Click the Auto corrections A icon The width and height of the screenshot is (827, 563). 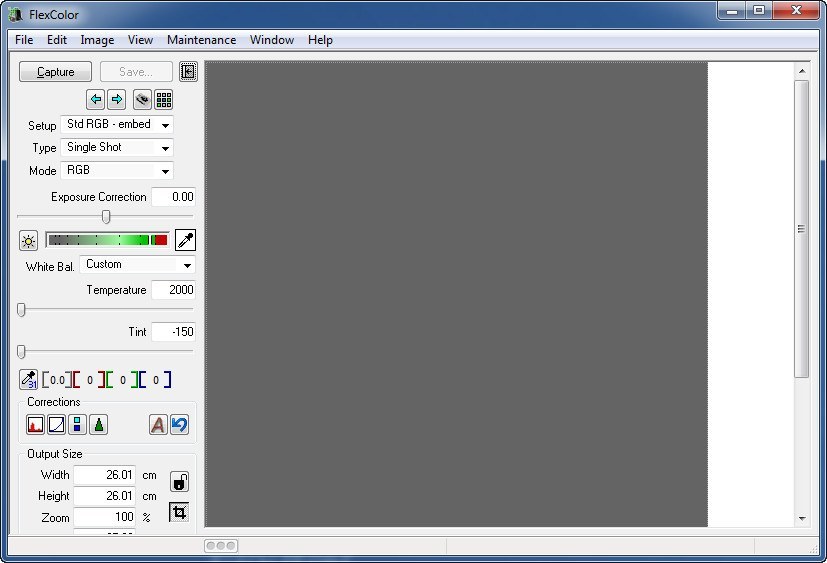[158, 425]
